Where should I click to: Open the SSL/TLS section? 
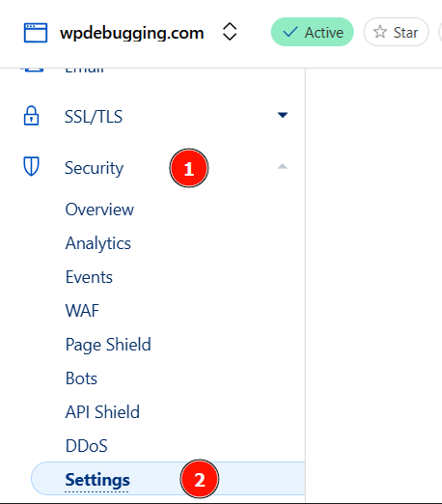pos(94,117)
